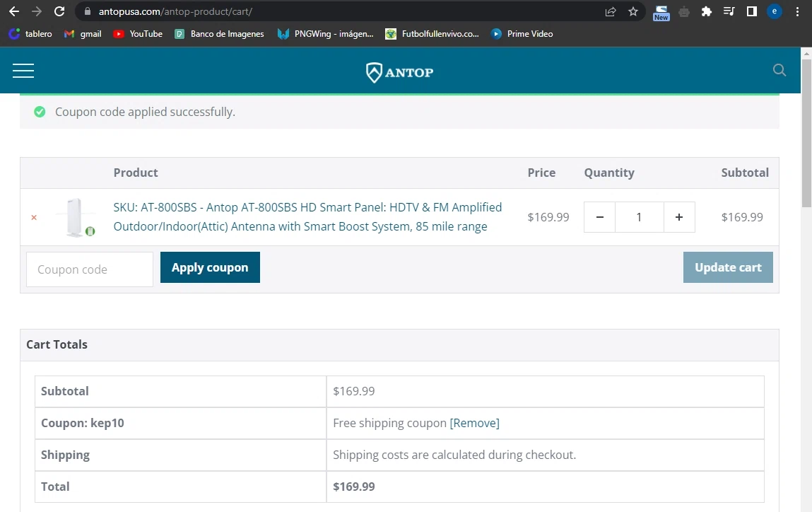
Task: Go forward in browser history
Action: coord(36,11)
